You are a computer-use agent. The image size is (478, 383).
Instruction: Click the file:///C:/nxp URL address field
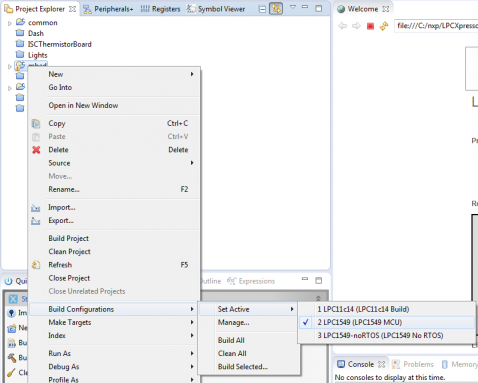436,26
